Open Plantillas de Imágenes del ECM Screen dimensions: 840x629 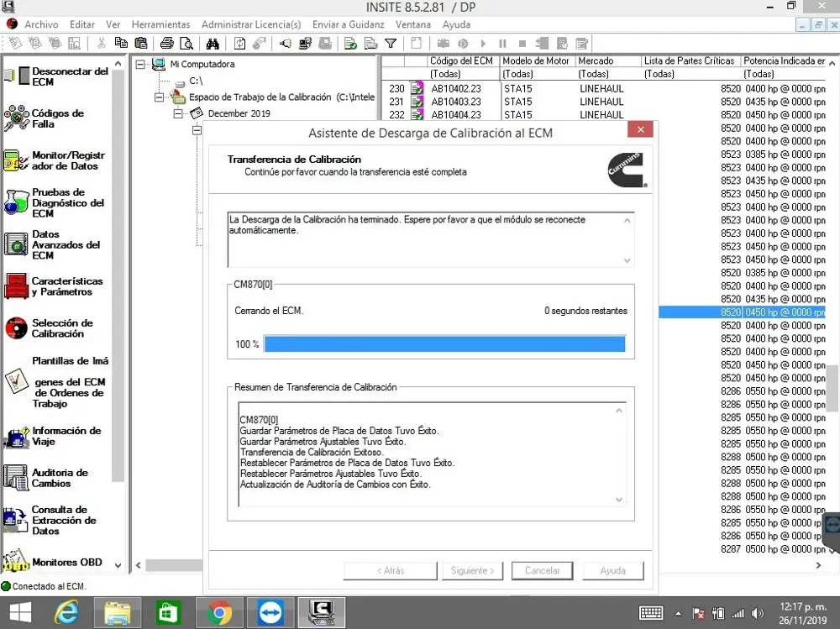click(x=56, y=381)
